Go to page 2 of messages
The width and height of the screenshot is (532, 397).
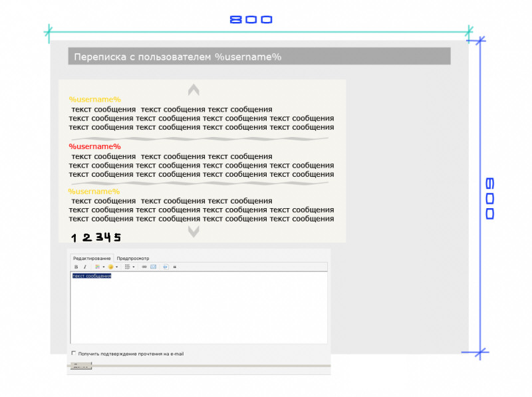86,237
